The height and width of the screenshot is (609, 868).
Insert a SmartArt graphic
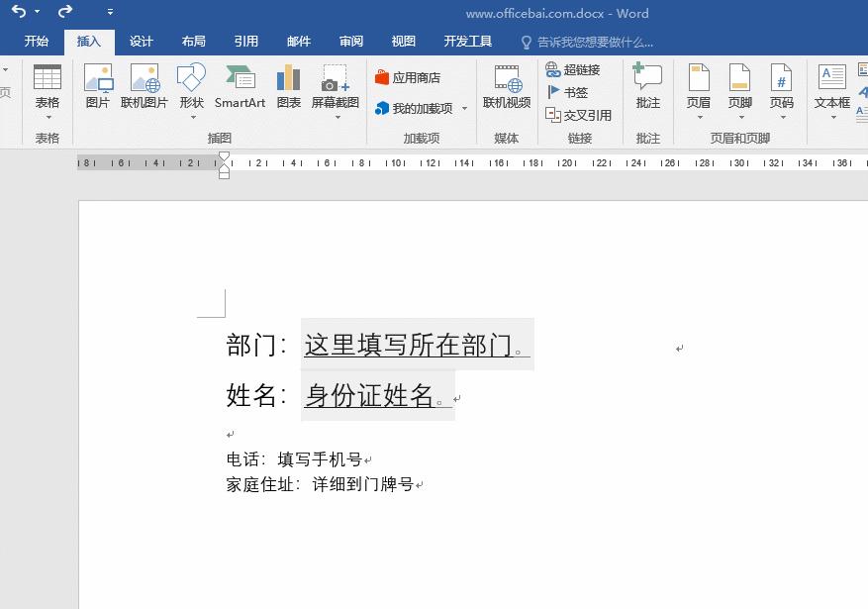(239, 87)
